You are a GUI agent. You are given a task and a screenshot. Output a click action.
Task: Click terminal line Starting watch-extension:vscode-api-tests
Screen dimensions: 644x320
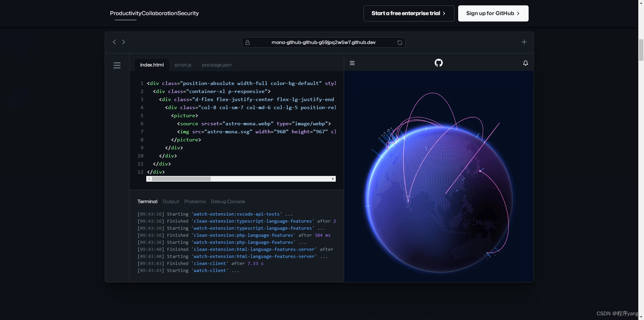(215, 214)
